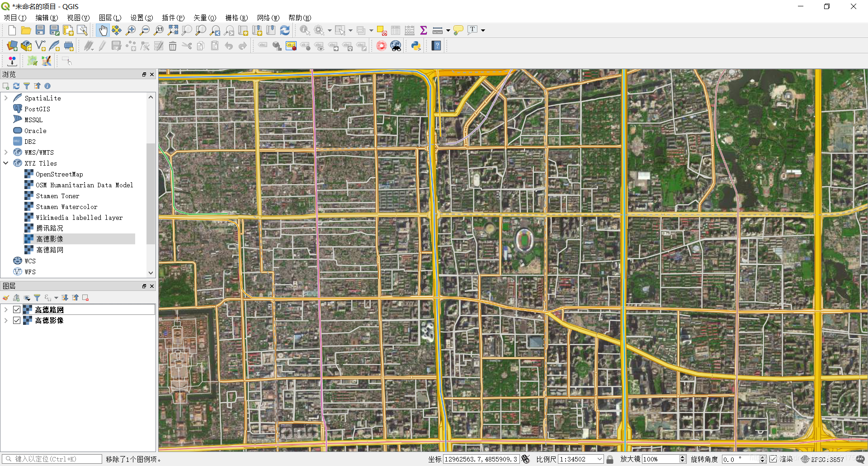Click the Help book icon

[436, 46]
